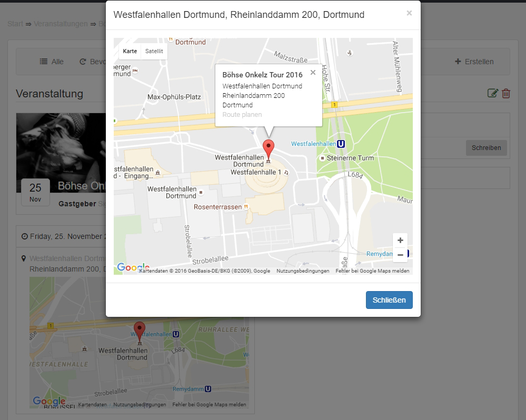
Task: Report error via Fehler bei Google Maps melden in modal
Action: pos(372,271)
